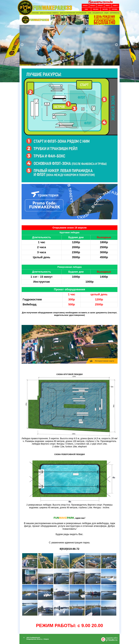Open the first gallery photo in bottom row
This screenshot has width=139, height=644.
pyautogui.click(x=30, y=608)
